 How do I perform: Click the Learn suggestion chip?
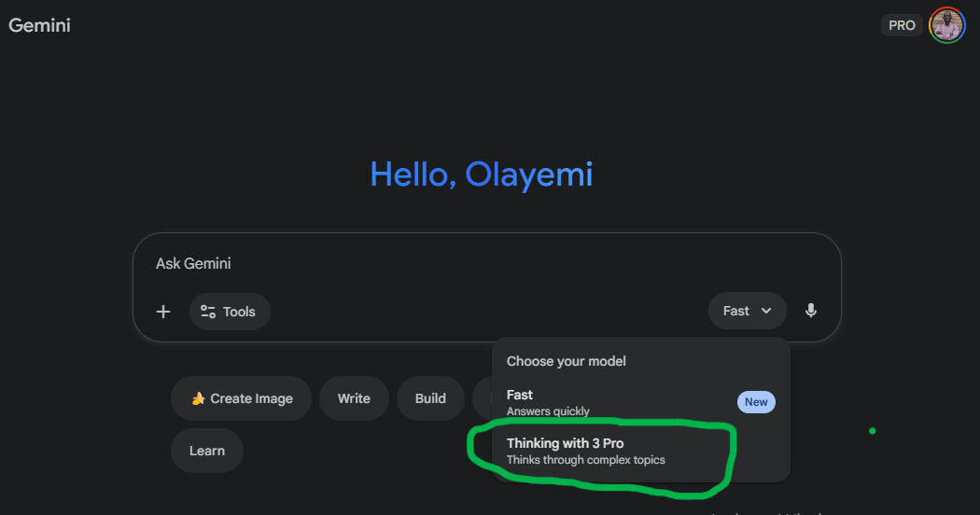207,451
